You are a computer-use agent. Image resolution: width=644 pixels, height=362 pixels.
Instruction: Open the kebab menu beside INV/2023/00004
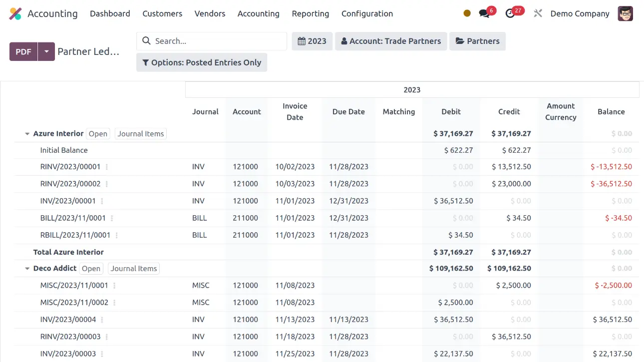102,320
